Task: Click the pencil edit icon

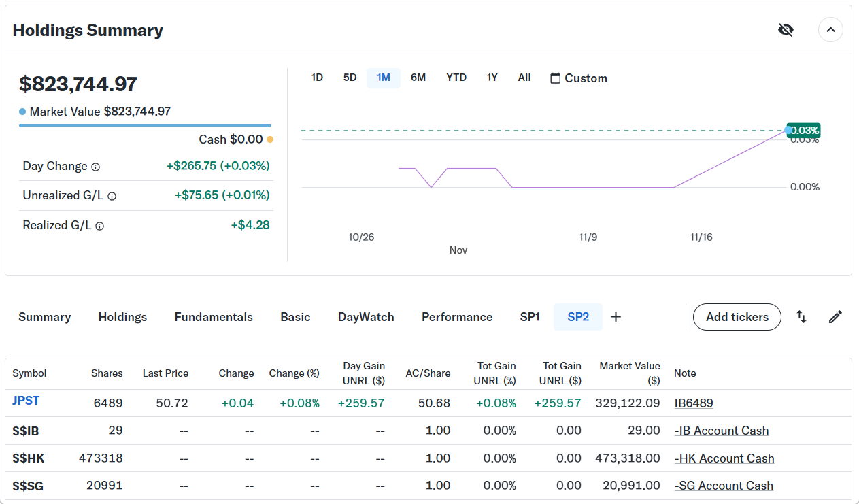Action: click(x=835, y=317)
